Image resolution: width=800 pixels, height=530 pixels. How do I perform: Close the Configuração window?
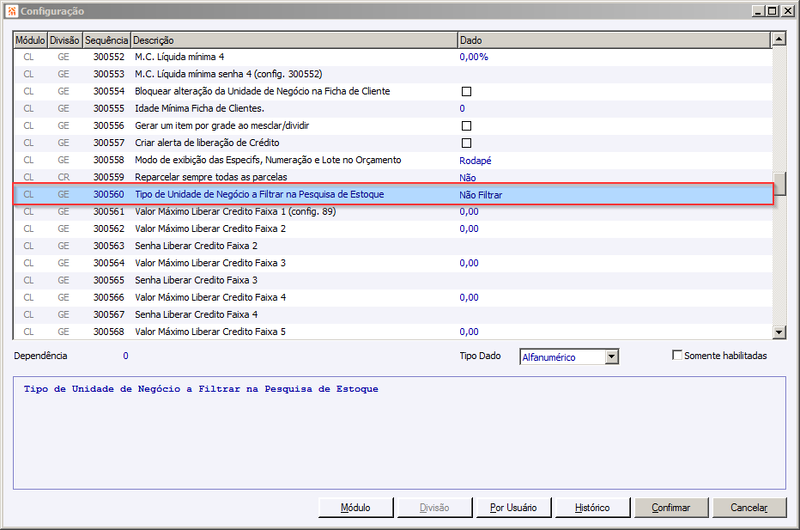point(788,11)
